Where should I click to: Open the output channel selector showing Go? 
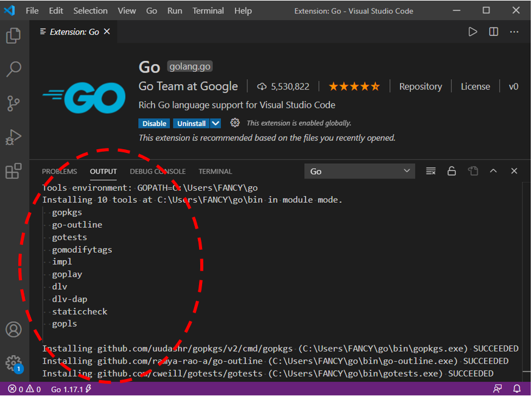click(359, 171)
